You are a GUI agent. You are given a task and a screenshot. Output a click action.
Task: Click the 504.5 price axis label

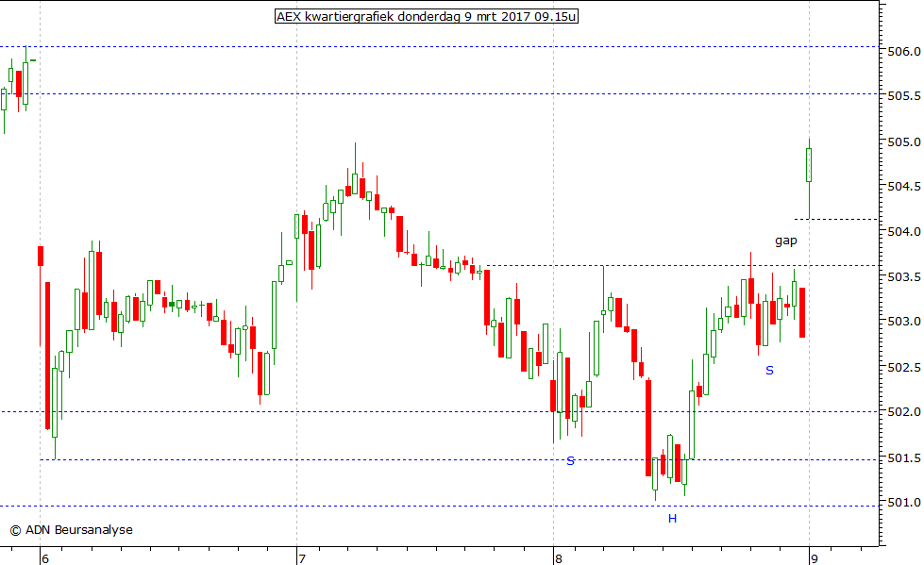coord(903,187)
